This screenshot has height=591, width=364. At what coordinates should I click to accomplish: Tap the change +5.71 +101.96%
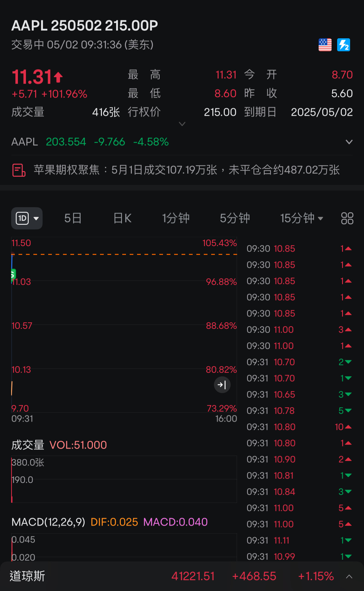coord(49,94)
